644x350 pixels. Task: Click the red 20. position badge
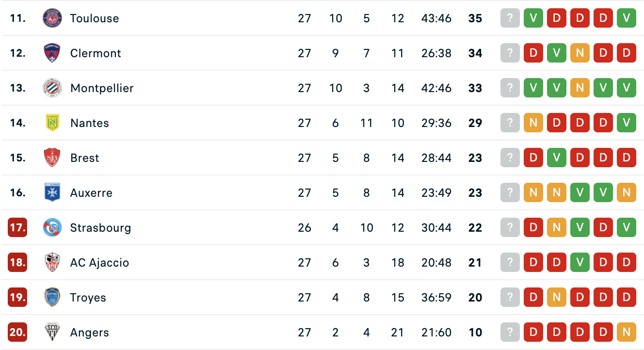click(x=17, y=333)
